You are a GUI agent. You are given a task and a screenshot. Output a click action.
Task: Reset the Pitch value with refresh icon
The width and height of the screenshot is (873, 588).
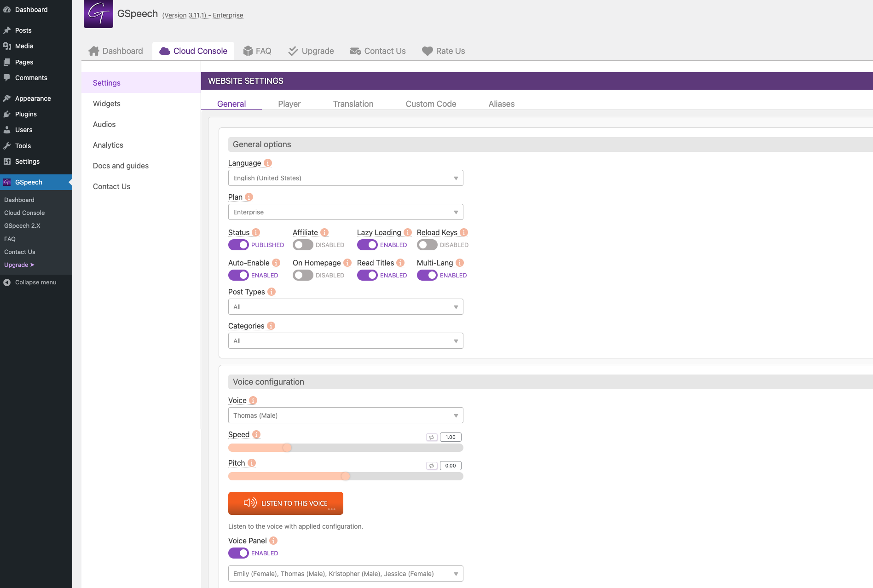(432, 466)
